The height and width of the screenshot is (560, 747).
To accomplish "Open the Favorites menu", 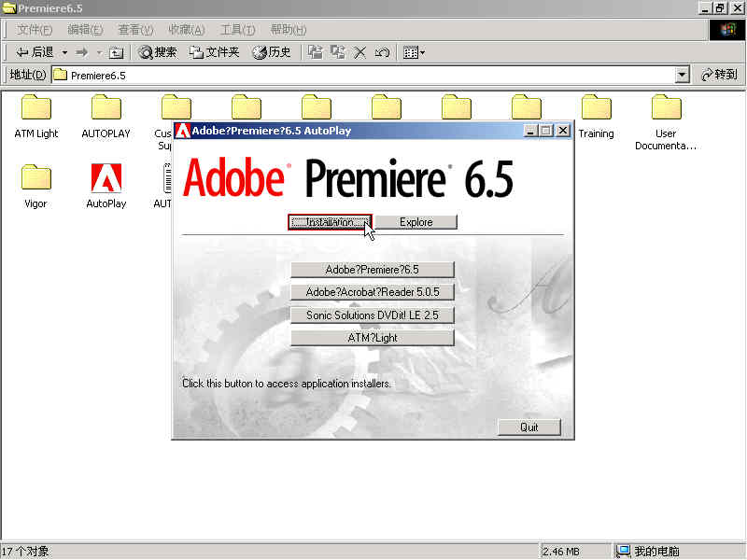I will pos(186,30).
